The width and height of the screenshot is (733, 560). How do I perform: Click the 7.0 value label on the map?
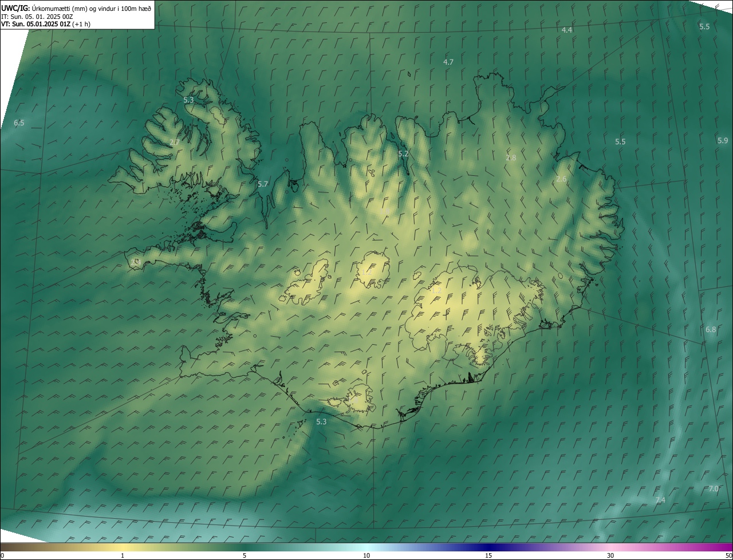pos(714,489)
